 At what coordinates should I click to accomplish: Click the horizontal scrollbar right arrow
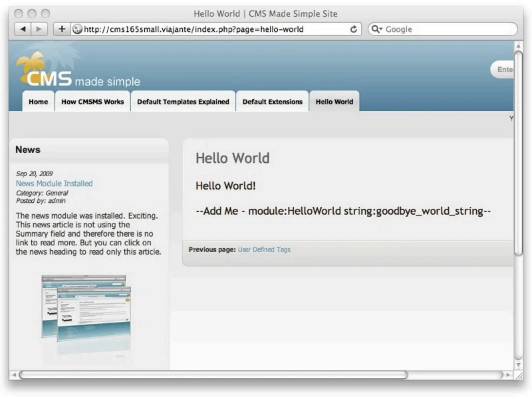(x=508, y=375)
